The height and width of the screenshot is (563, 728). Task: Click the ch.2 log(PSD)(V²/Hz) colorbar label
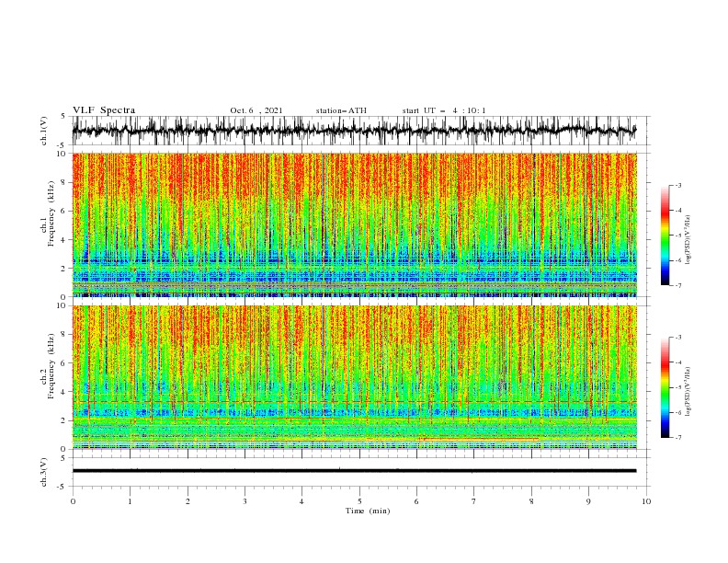(688, 392)
